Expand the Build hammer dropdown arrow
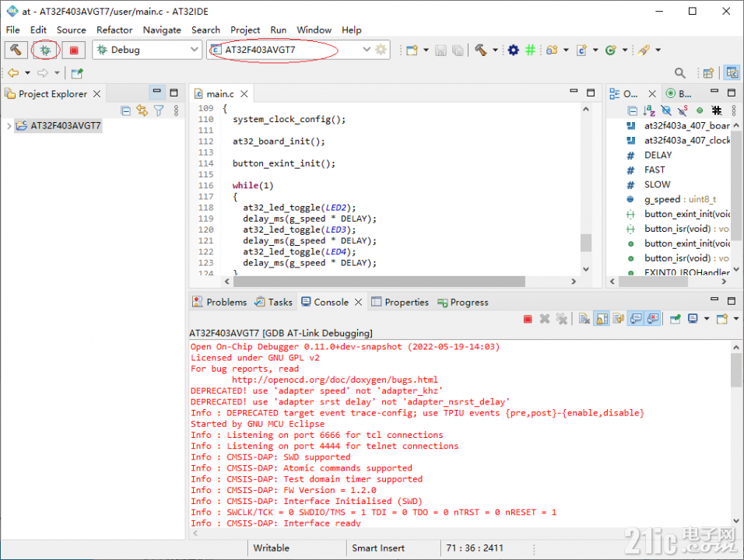Viewport: 744px width, 560px height. tap(495, 51)
